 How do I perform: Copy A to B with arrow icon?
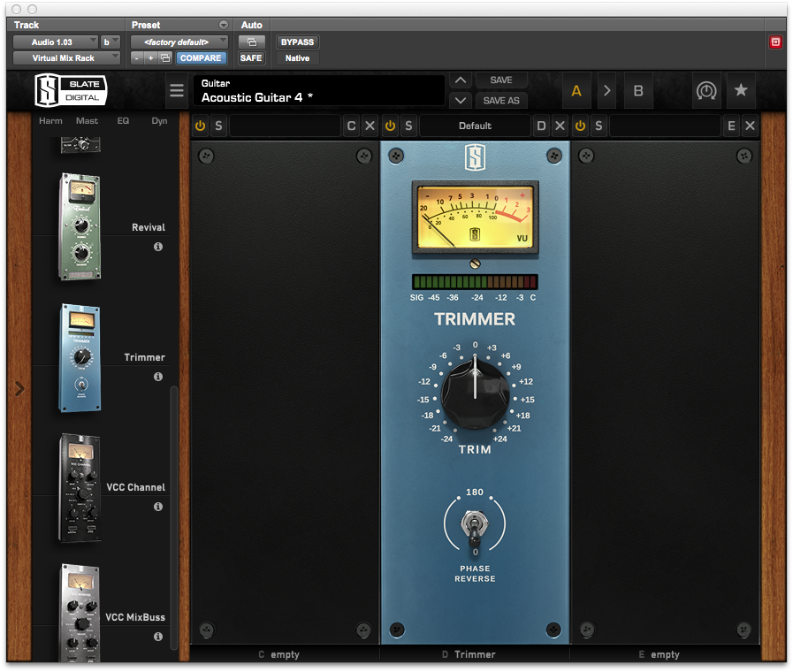[606, 90]
